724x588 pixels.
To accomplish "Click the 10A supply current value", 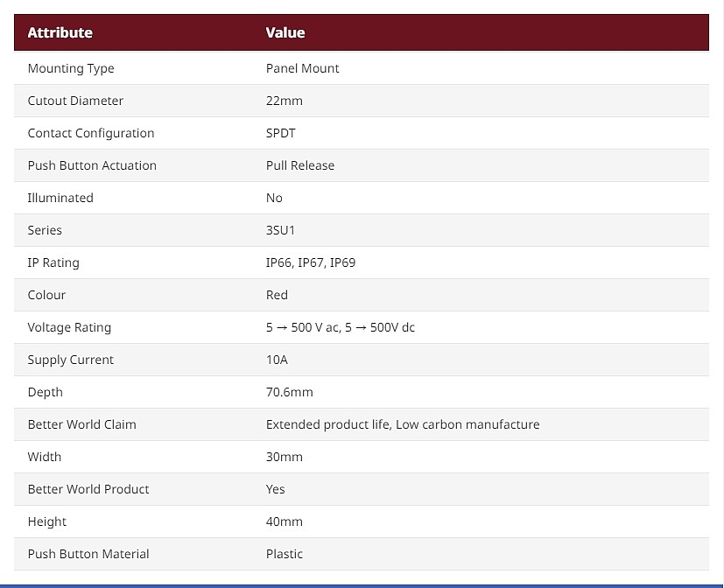I will tap(277, 360).
